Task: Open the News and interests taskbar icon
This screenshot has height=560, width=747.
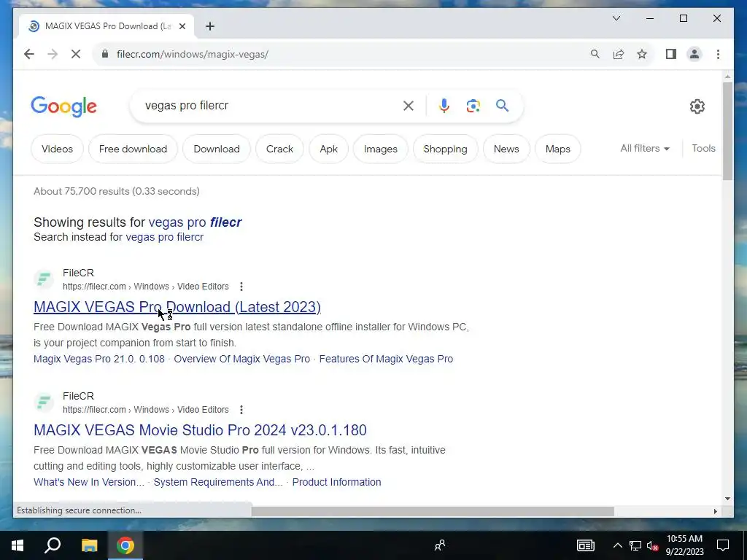Action: 586,545
